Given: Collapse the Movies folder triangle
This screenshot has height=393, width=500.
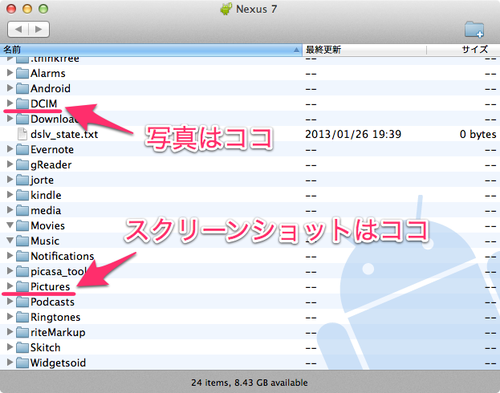Looking at the screenshot, I should coord(10,225).
